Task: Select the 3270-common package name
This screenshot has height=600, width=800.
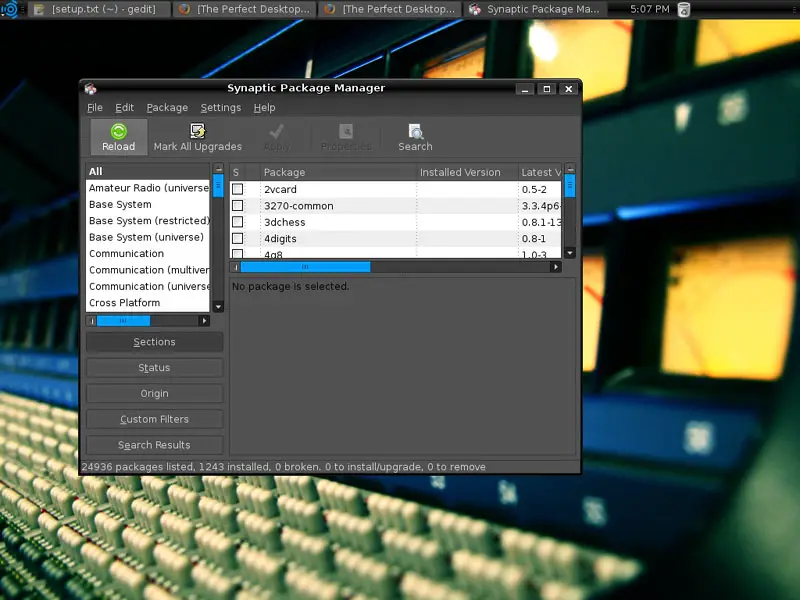Action: coord(298,206)
